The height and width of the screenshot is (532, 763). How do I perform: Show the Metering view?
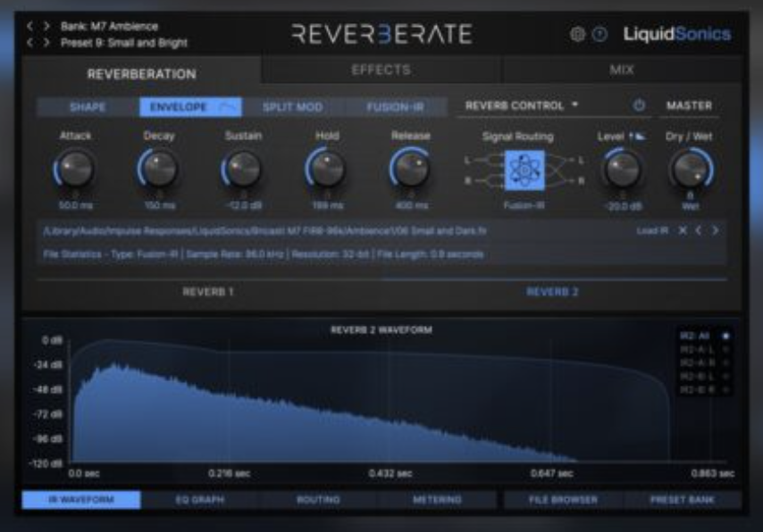coord(437,500)
